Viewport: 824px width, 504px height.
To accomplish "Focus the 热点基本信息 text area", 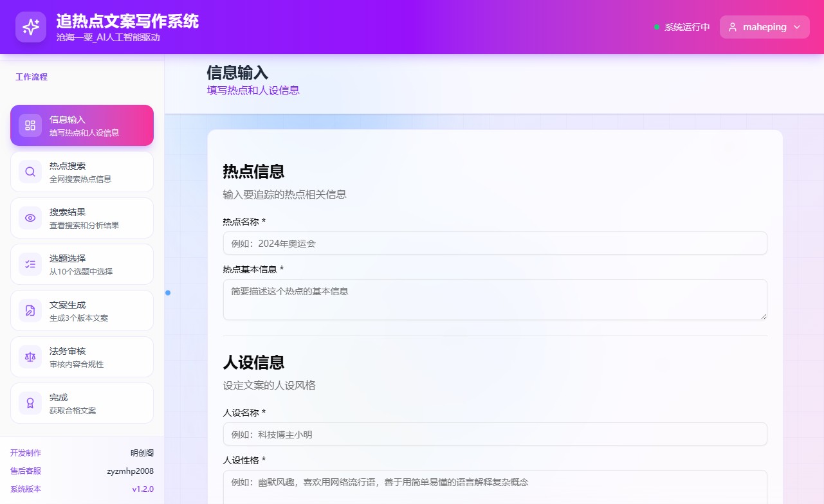I will tap(495, 299).
